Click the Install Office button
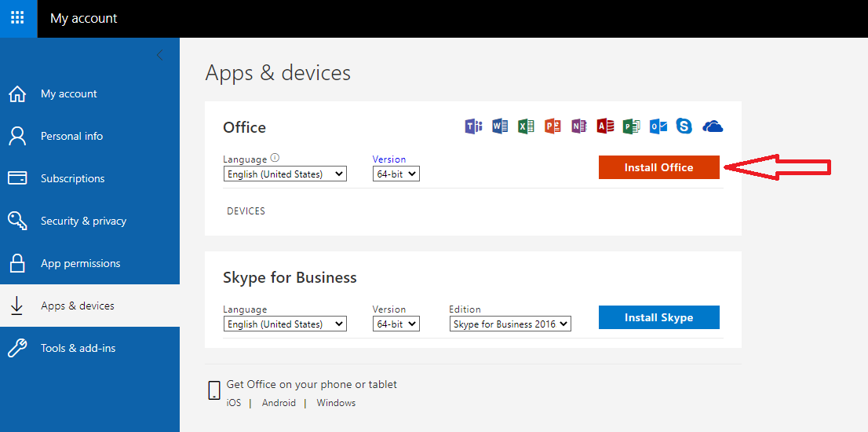This screenshot has height=432, width=868. click(658, 167)
